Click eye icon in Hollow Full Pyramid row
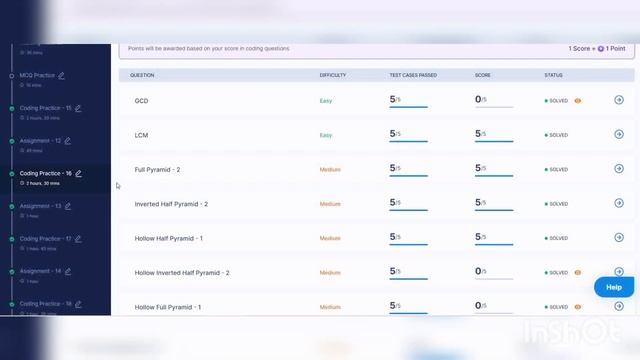Image resolution: width=640 pixels, height=360 pixels. tap(578, 307)
